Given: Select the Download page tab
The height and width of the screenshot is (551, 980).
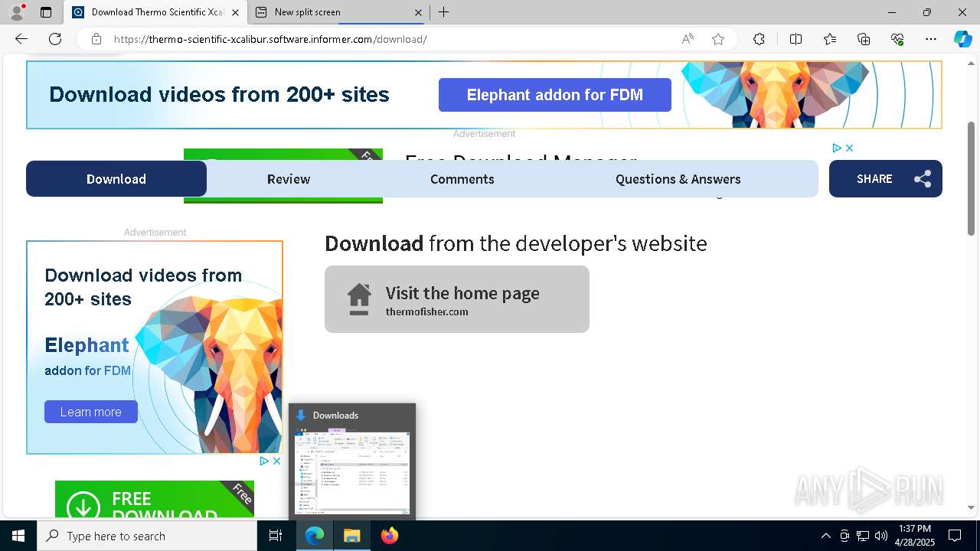Looking at the screenshot, I should tap(116, 178).
